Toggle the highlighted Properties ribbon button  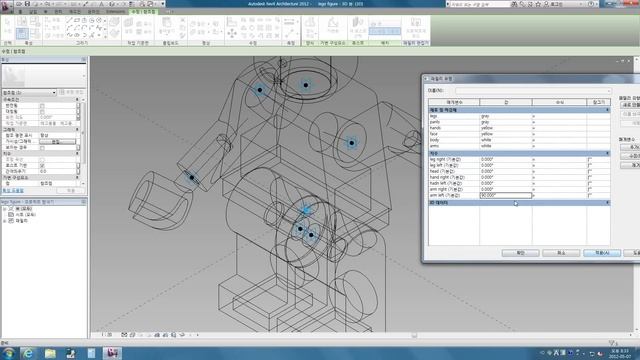click(22, 34)
